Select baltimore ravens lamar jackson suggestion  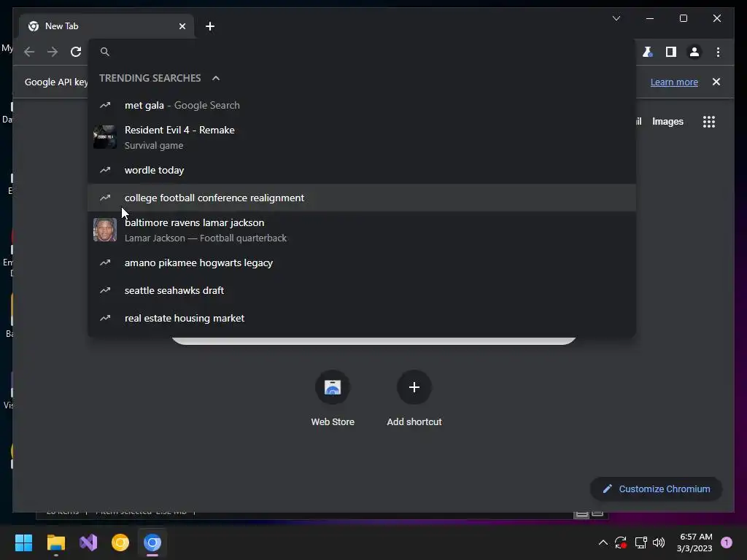point(362,230)
